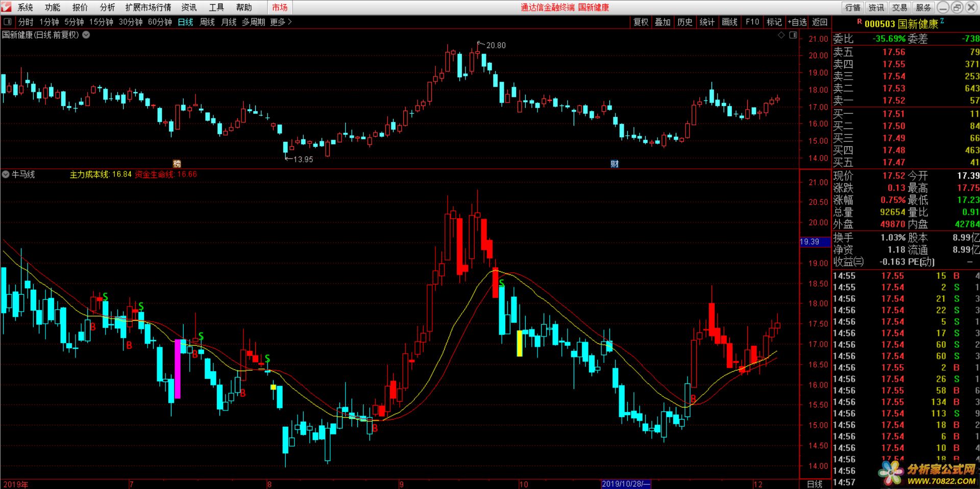The width and height of the screenshot is (980, 489).
Task: Click the 统计 toolbar button
Action: (707, 22)
